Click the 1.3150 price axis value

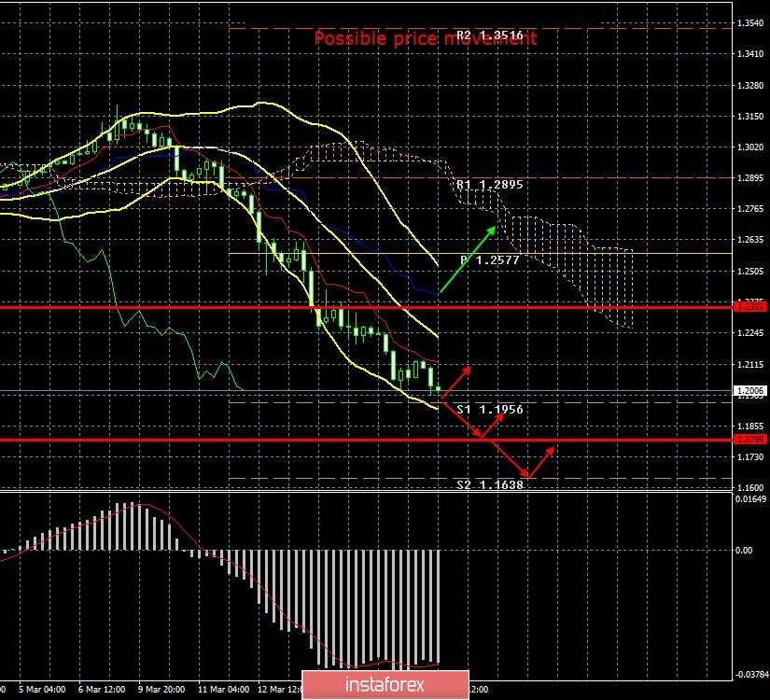(x=750, y=117)
